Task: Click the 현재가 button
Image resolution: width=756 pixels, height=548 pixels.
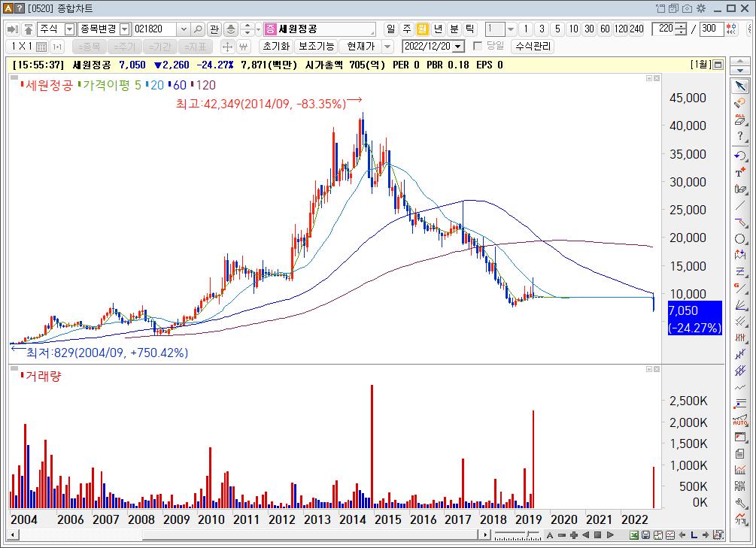Action: point(360,47)
